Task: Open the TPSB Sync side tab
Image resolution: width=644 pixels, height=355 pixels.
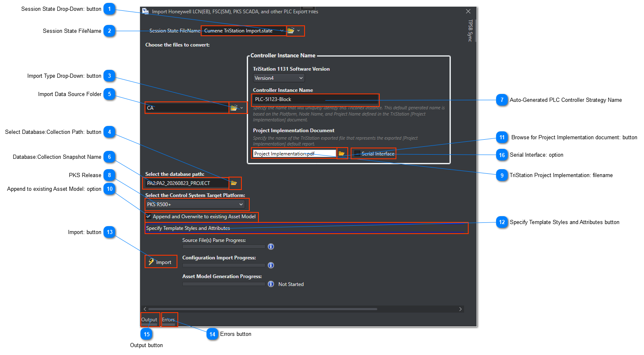Action: pyautogui.click(x=470, y=31)
